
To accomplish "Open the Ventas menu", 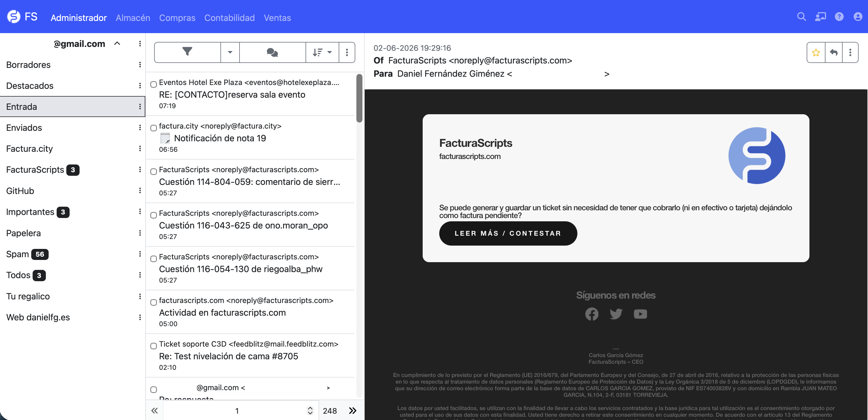I will pos(277,17).
